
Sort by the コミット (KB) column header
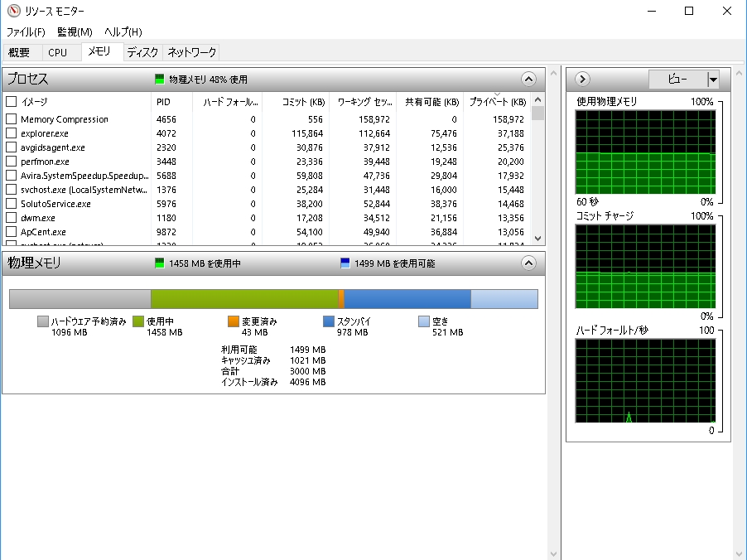[296, 102]
